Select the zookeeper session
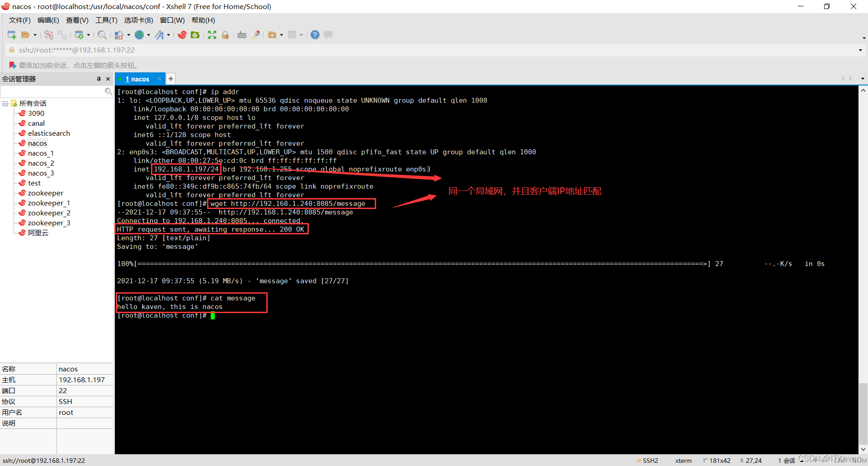The height and width of the screenshot is (466, 868). (x=46, y=193)
